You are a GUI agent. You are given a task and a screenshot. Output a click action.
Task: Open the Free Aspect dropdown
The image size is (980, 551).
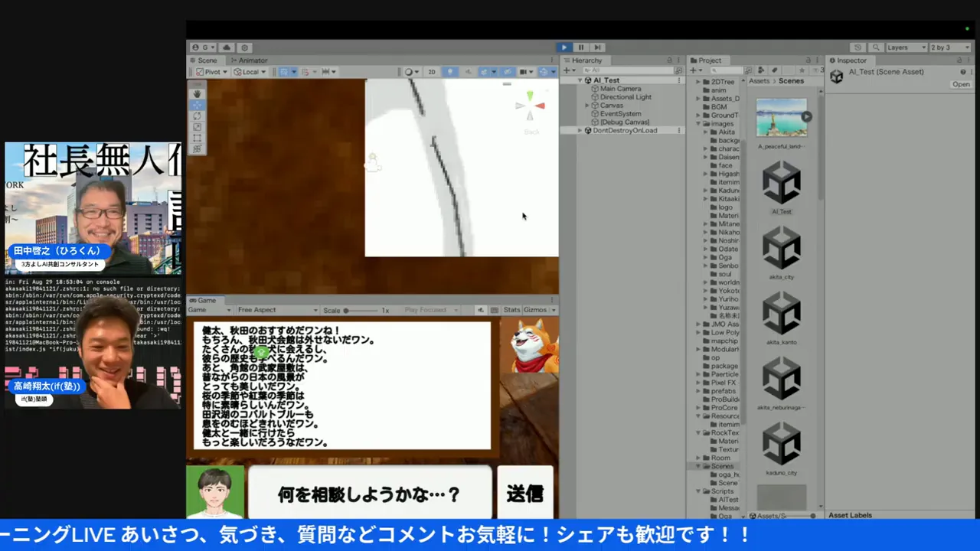pos(277,310)
